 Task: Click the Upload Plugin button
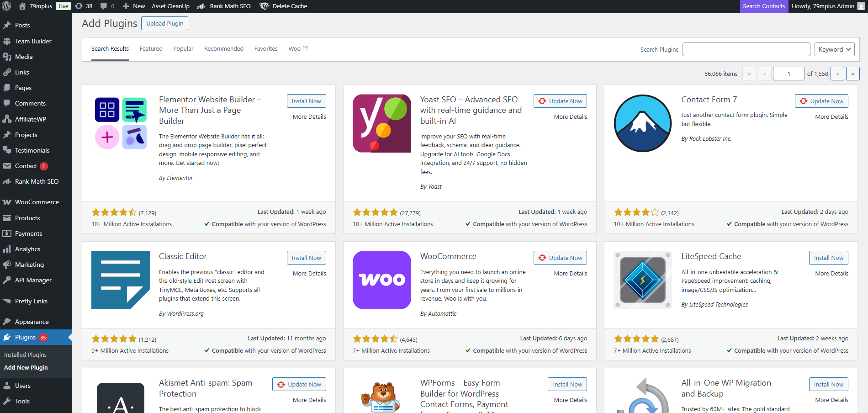164,23
